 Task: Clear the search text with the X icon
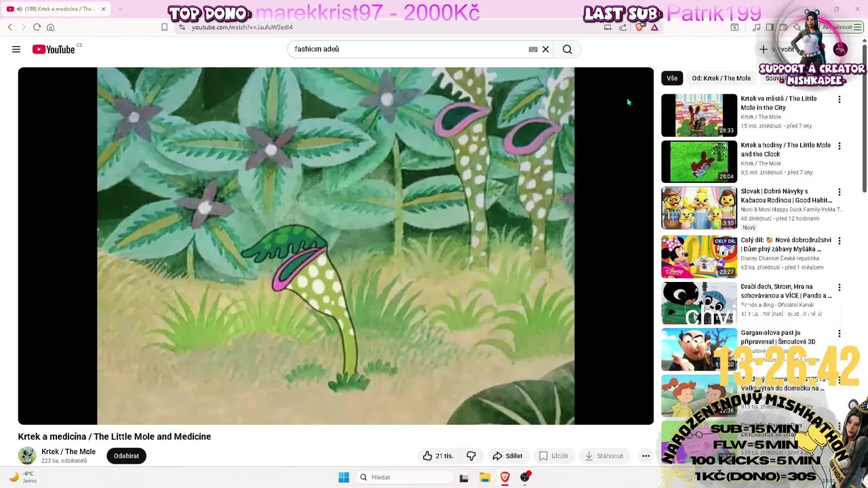[545, 49]
